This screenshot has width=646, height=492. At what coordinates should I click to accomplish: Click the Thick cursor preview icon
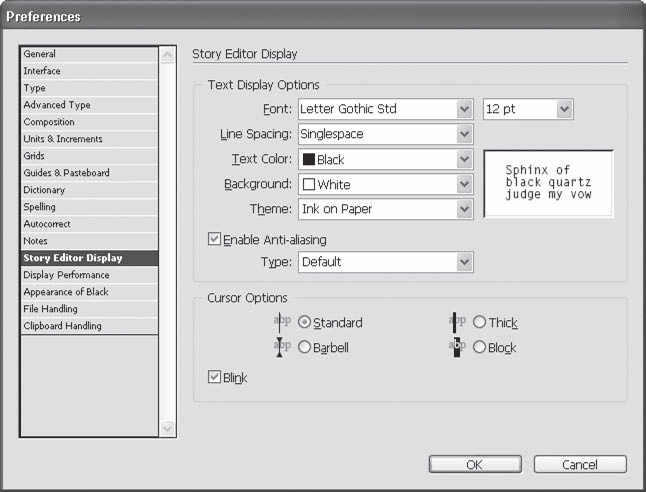pos(457,323)
